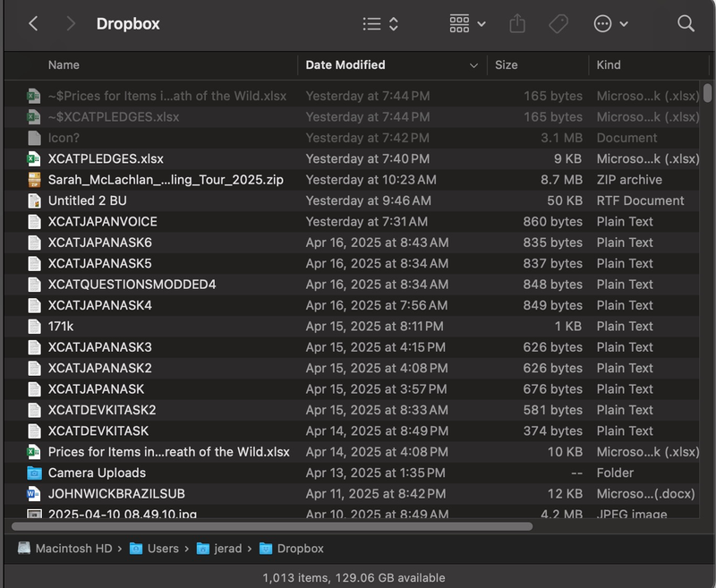Click the Camera Uploads folder icon
The width and height of the screenshot is (716, 588).
click(x=34, y=473)
